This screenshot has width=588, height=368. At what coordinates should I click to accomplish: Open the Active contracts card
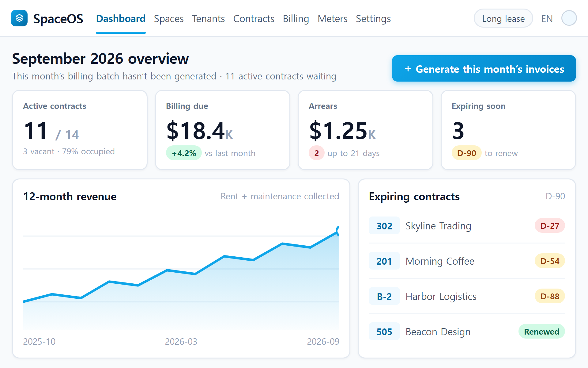[x=80, y=130]
